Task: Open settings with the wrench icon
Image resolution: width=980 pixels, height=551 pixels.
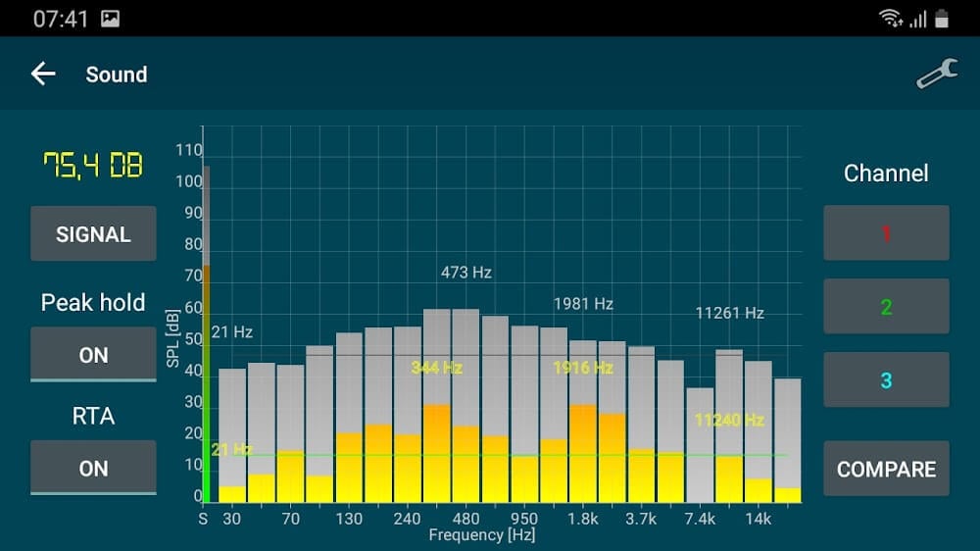Action: click(x=936, y=75)
